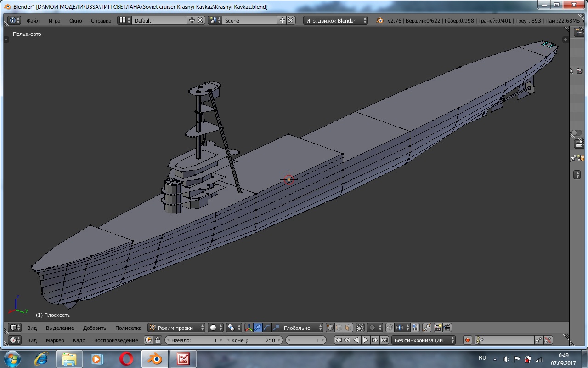This screenshot has height=368, width=588.
Task: Toggle automatic keyframe record button
Action: coord(468,340)
